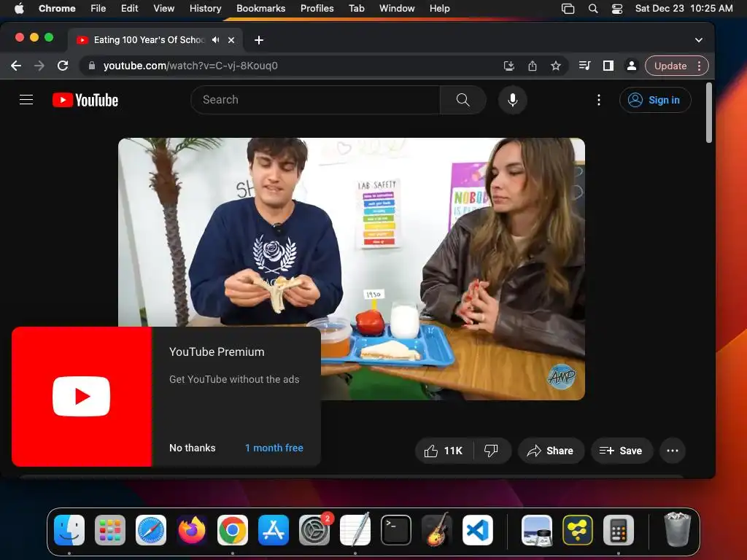Open Control Center in menu bar

pyautogui.click(x=617, y=8)
